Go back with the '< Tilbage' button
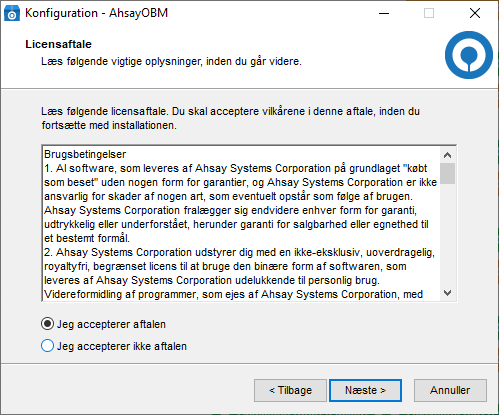The width and height of the screenshot is (499, 415). coord(290,390)
